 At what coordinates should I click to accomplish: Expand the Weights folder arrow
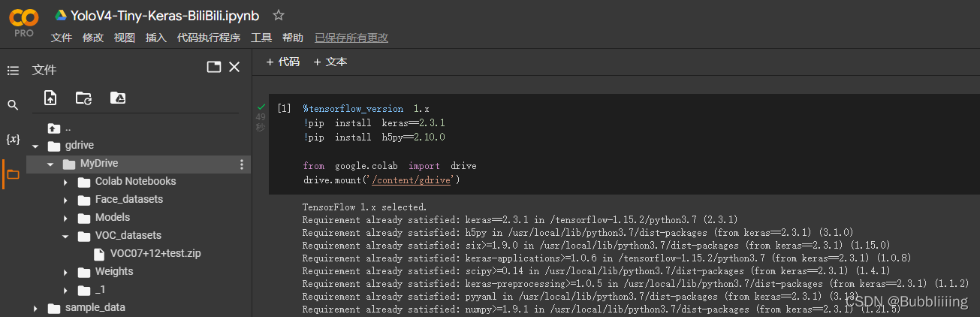click(65, 272)
